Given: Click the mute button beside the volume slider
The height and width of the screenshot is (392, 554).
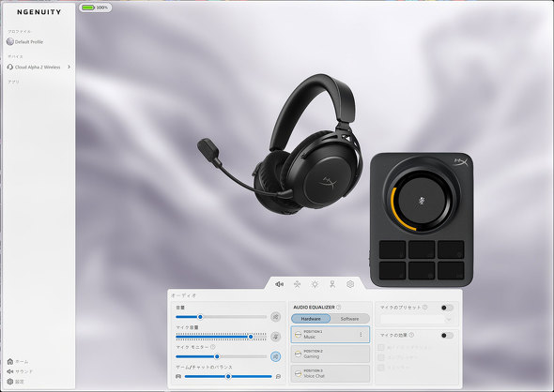Looking at the screenshot, I should (275, 317).
